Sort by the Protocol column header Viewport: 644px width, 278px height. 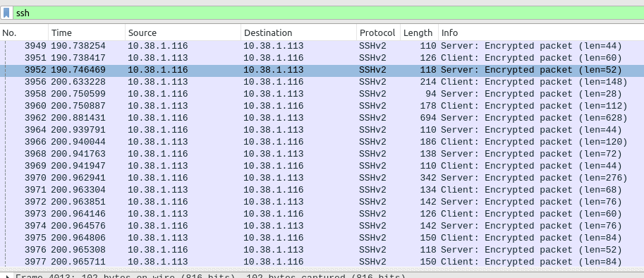coord(378,33)
